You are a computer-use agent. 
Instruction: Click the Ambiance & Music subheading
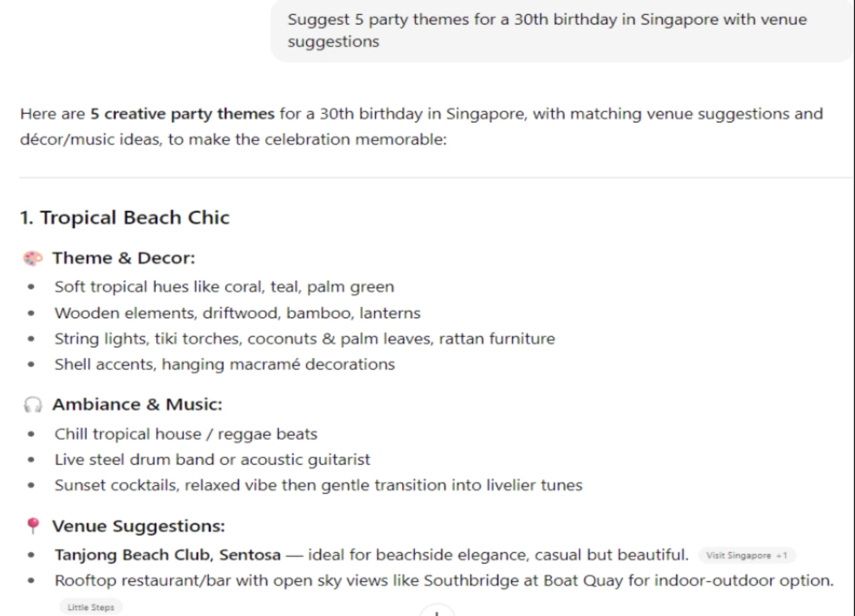tap(137, 404)
